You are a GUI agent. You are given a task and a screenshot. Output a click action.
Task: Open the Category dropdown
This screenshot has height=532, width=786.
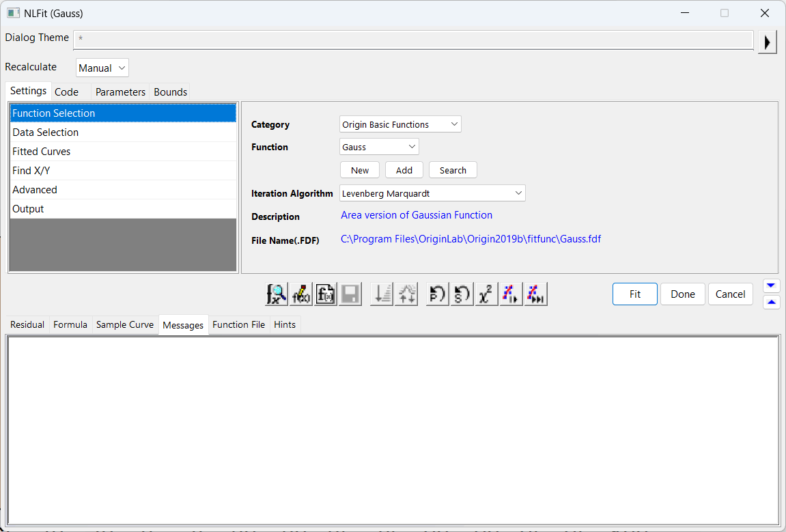coord(400,124)
